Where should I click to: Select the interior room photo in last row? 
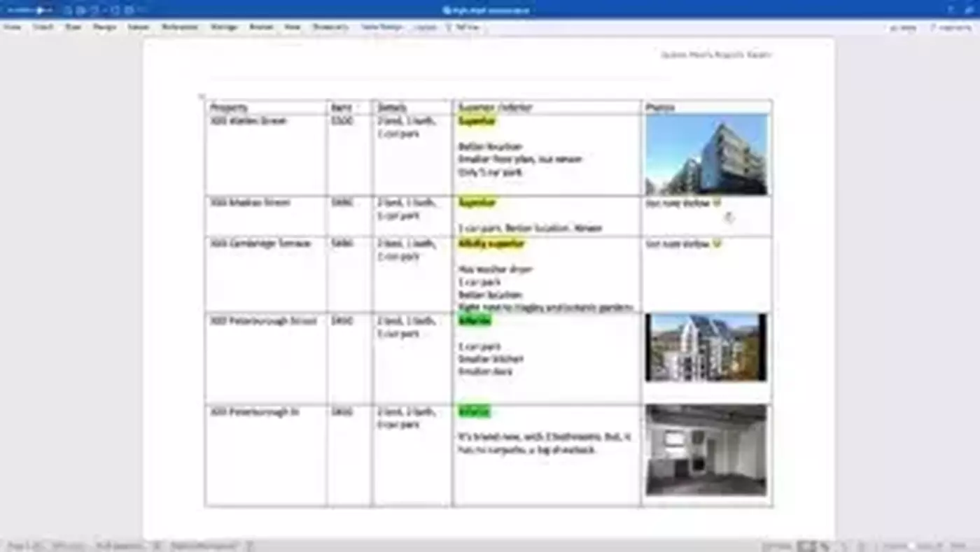click(706, 451)
